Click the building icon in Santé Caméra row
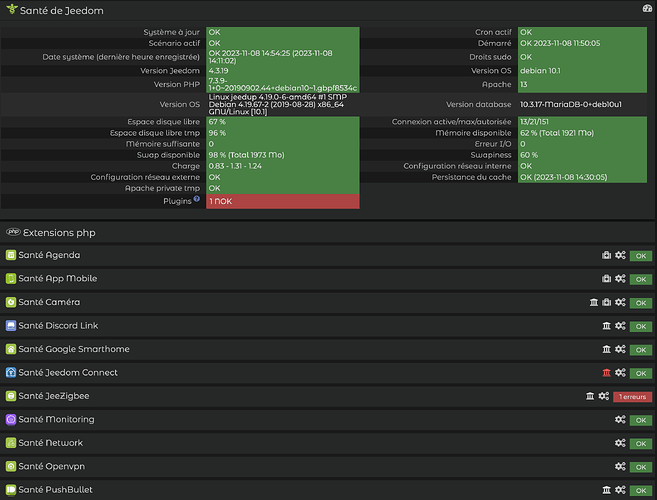The image size is (657, 500). tap(594, 302)
